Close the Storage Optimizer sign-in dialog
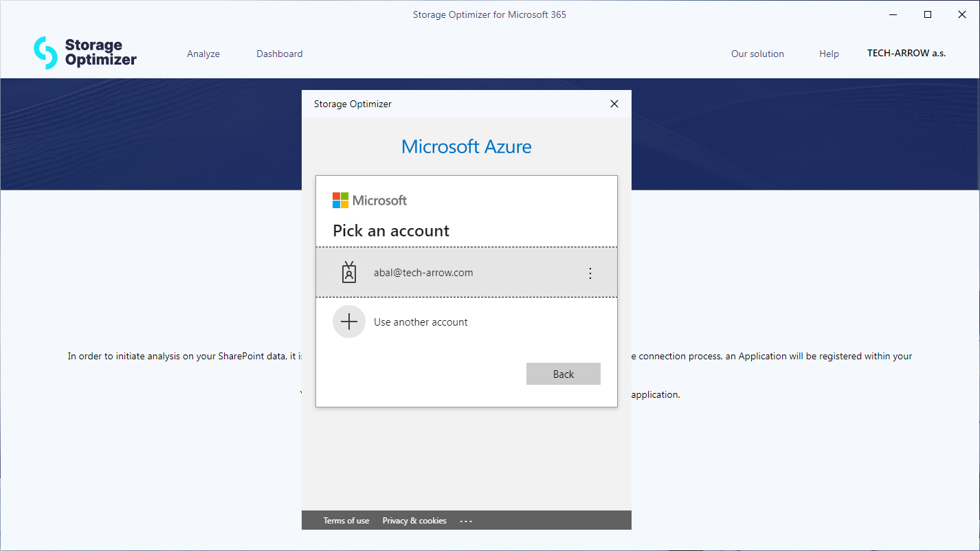 tap(614, 104)
